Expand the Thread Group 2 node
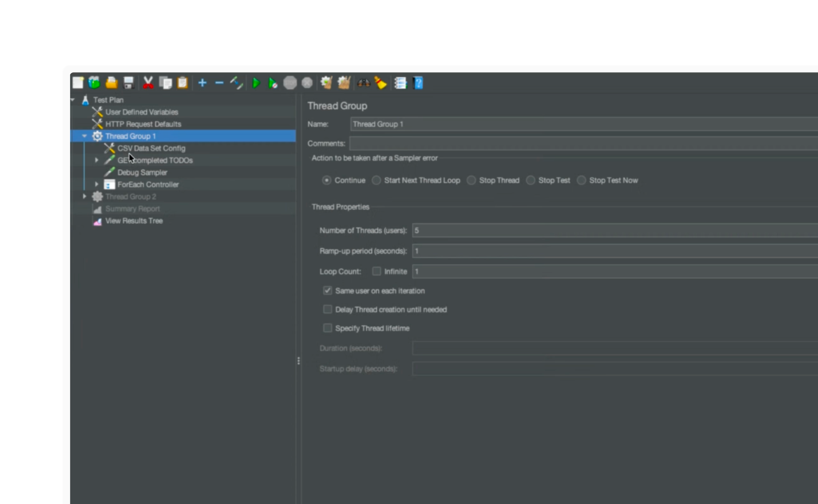 [x=85, y=196]
